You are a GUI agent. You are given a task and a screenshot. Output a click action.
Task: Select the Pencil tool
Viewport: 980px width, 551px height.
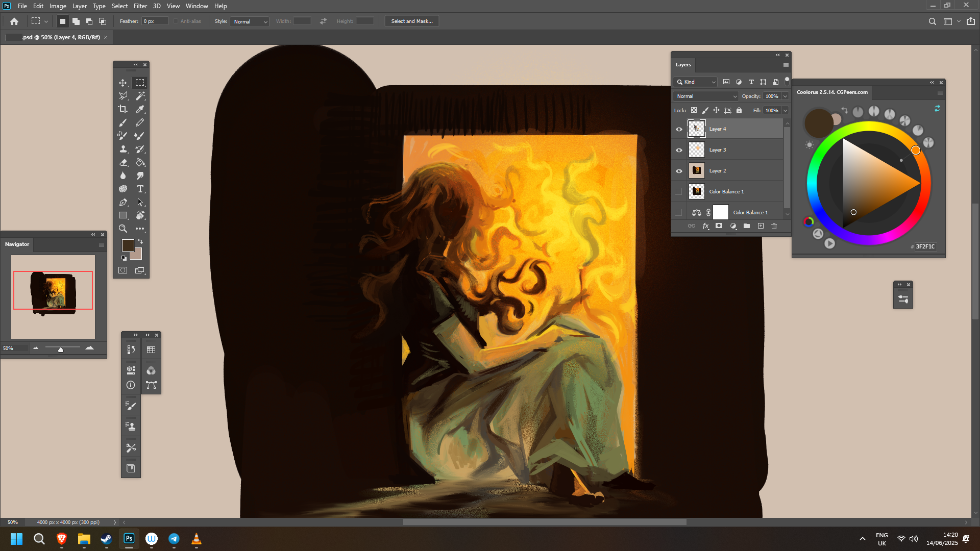[140, 122]
